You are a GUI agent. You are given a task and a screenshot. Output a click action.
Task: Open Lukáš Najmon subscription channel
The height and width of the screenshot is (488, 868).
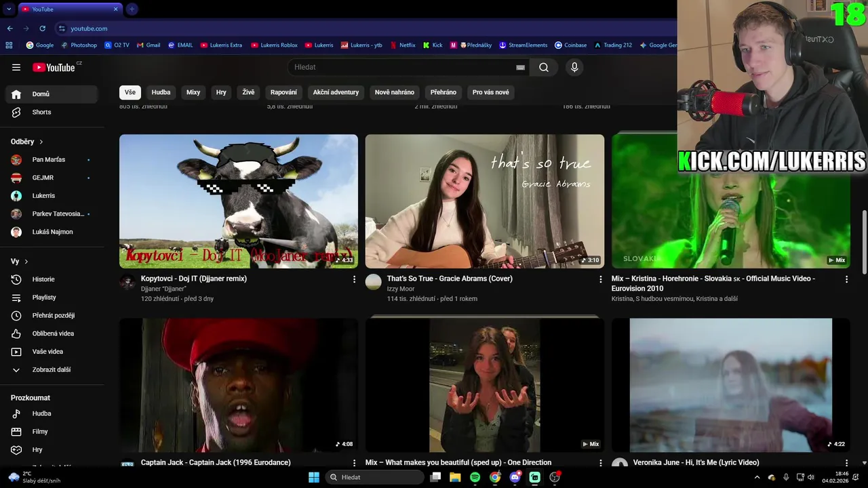(x=52, y=232)
